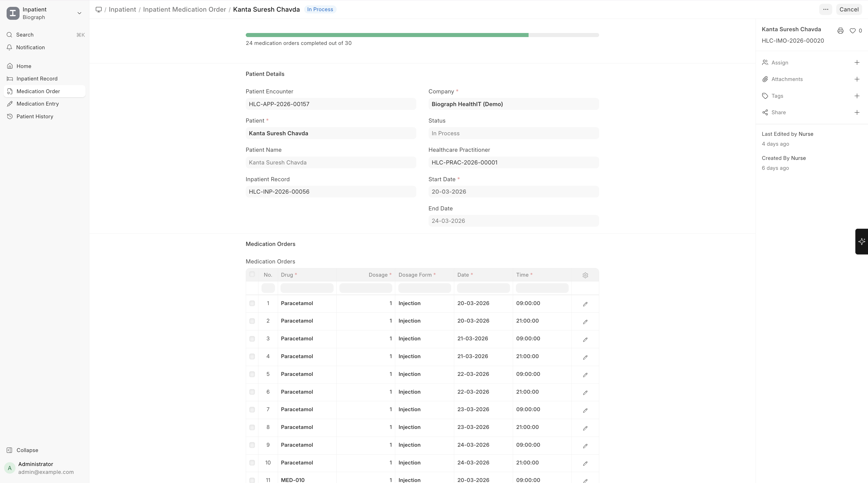Add a tag using plus icon

pos(857,96)
